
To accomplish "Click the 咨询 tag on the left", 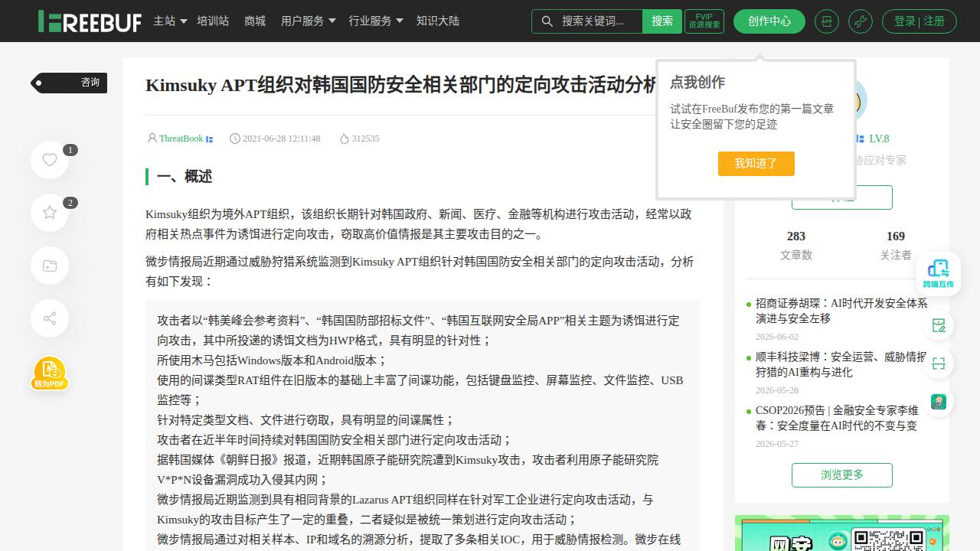I will tap(70, 83).
